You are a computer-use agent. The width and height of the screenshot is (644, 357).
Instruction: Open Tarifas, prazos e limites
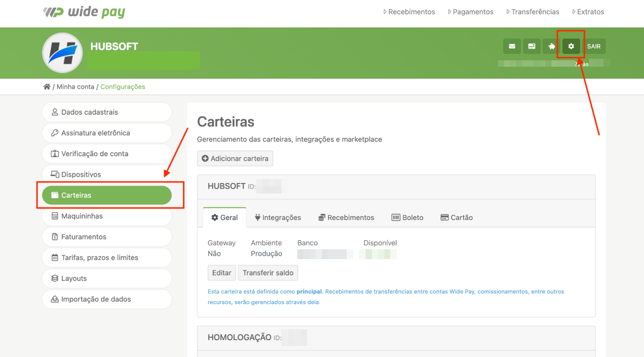click(107, 258)
